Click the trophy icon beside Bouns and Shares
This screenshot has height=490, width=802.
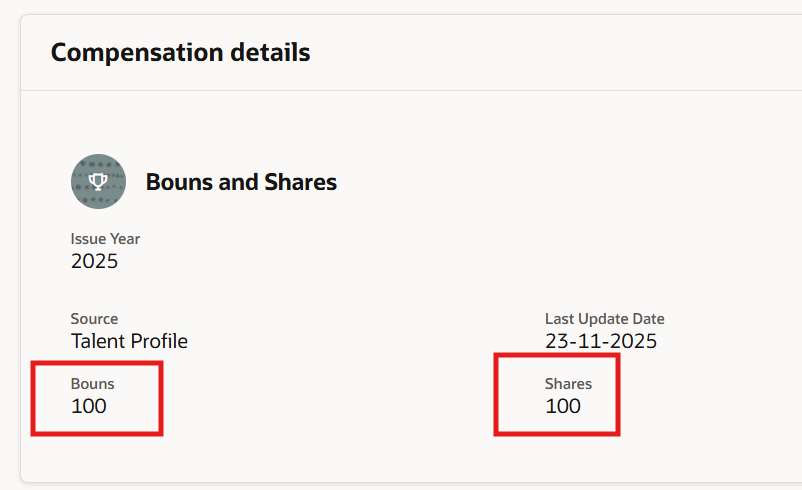click(98, 181)
